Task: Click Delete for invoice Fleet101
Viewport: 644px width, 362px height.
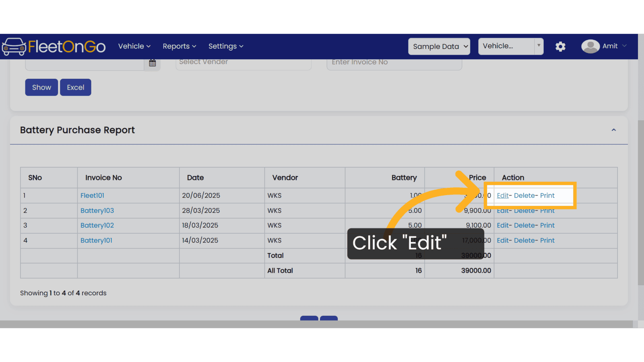Action: [524, 195]
